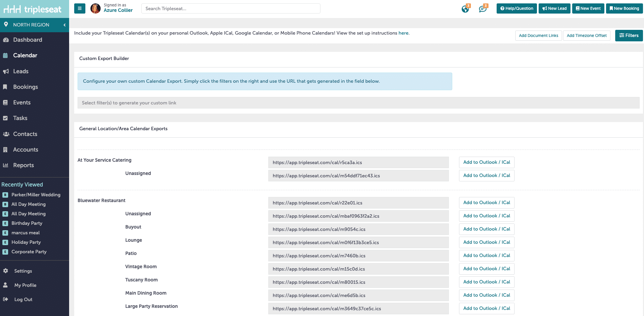The height and width of the screenshot is (316, 644).
Task: Click the Tasks checkmark icon
Action: [5, 118]
